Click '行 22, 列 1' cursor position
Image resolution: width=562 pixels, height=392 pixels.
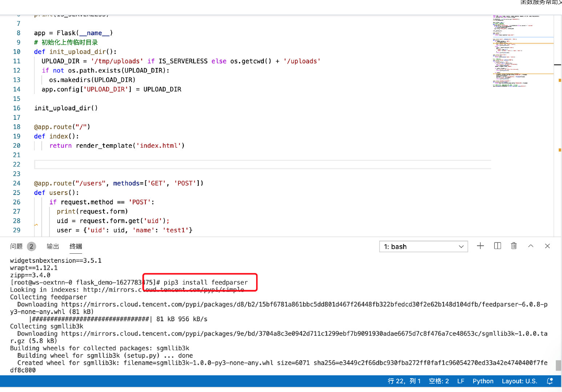coord(404,381)
